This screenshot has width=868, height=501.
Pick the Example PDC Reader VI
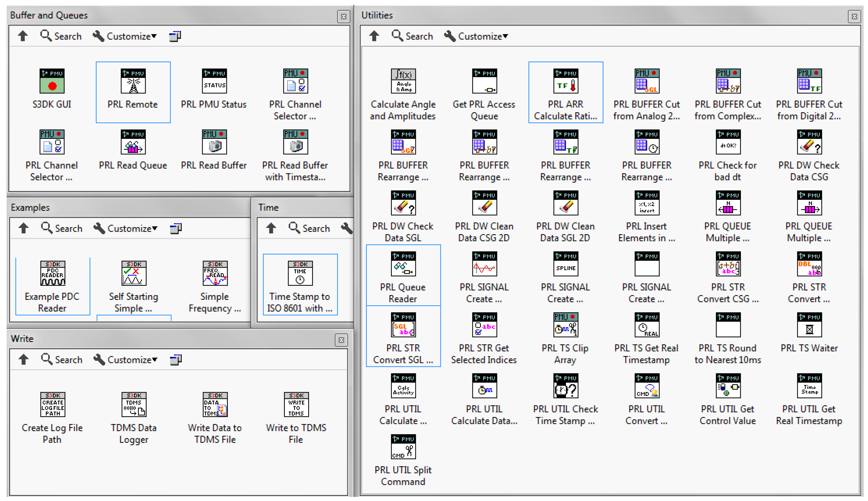[53, 274]
